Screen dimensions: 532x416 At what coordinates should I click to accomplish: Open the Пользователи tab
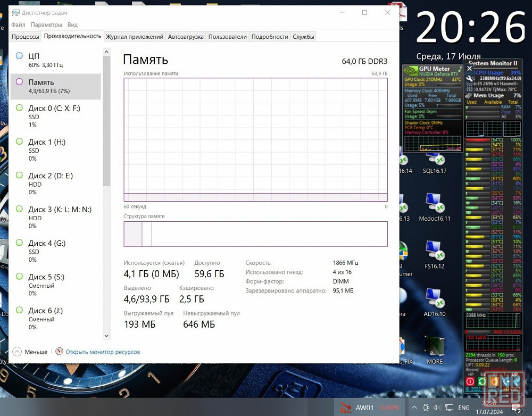pos(227,37)
